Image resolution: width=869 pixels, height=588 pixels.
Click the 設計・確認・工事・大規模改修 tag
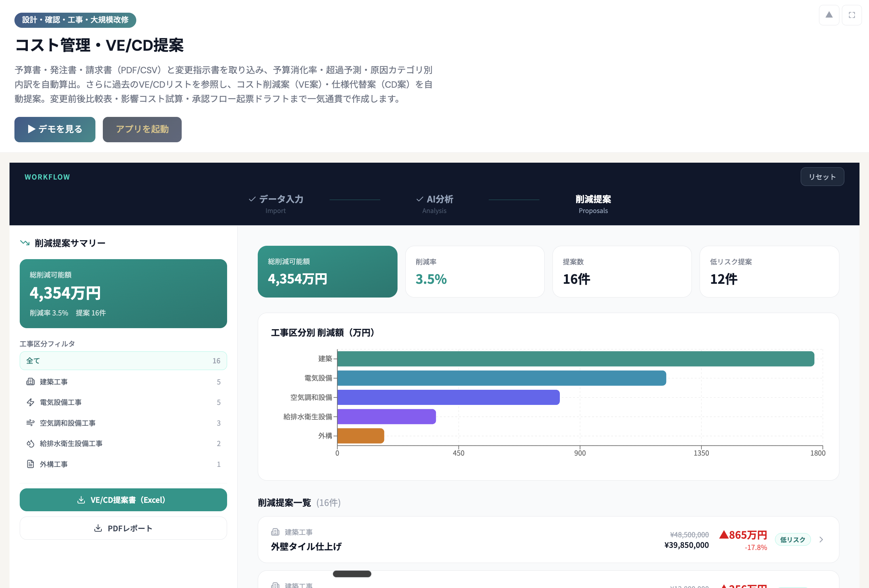[x=75, y=20]
